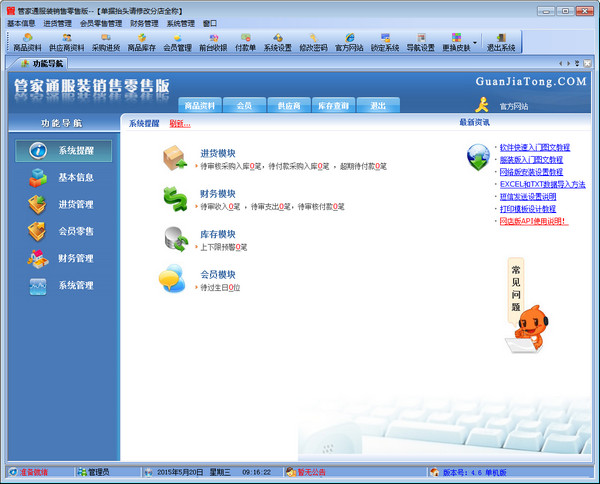The height and width of the screenshot is (484, 600).
Task: Select 基本信息 in the navigation sidebar
Action: [75, 178]
